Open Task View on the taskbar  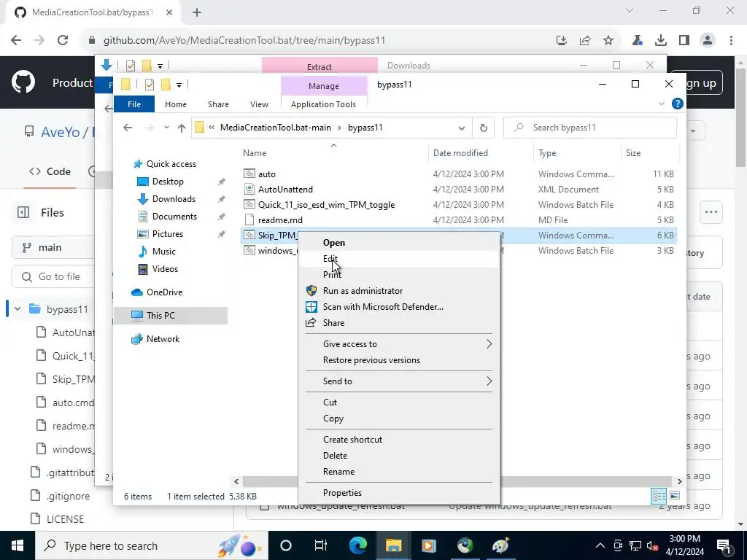tap(321, 545)
